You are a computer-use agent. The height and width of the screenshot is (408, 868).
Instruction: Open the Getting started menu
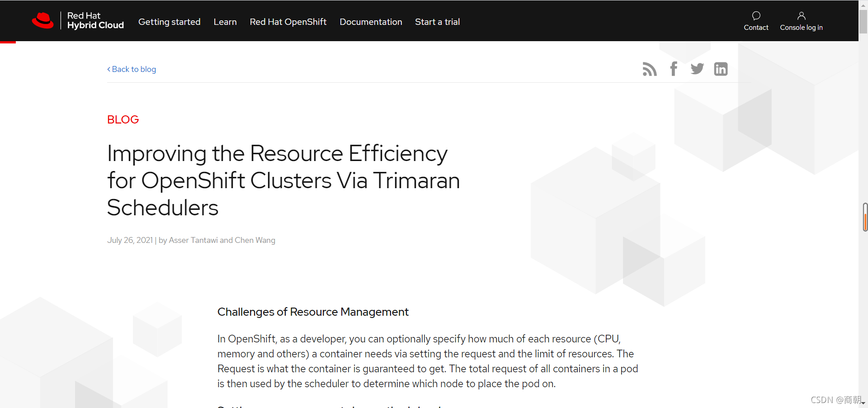click(x=169, y=22)
